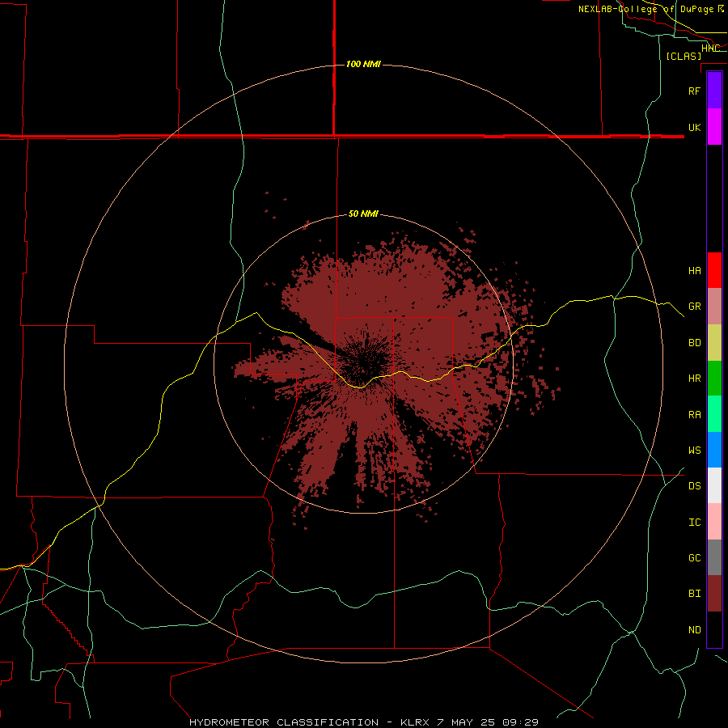Click the 7 MAY 25 date text

(x=467, y=722)
